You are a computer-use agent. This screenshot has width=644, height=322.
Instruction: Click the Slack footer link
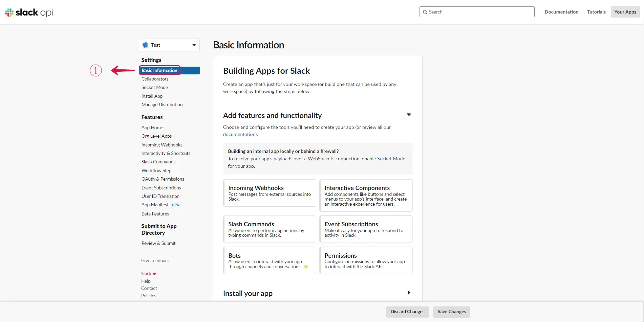tap(146, 274)
